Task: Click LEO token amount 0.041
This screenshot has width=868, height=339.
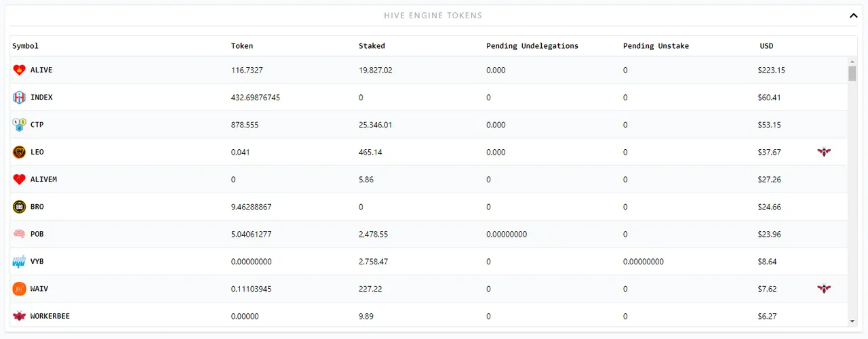Action: click(241, 152)
